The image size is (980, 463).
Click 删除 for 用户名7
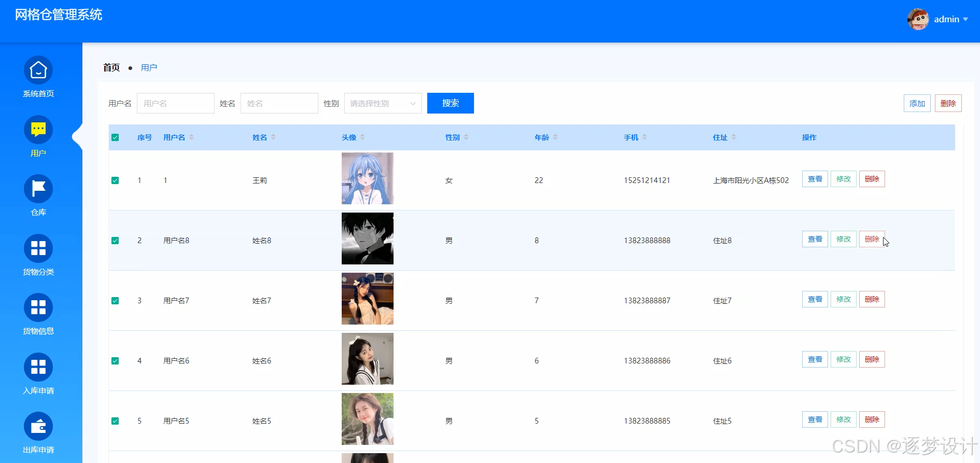coord(872,299)
